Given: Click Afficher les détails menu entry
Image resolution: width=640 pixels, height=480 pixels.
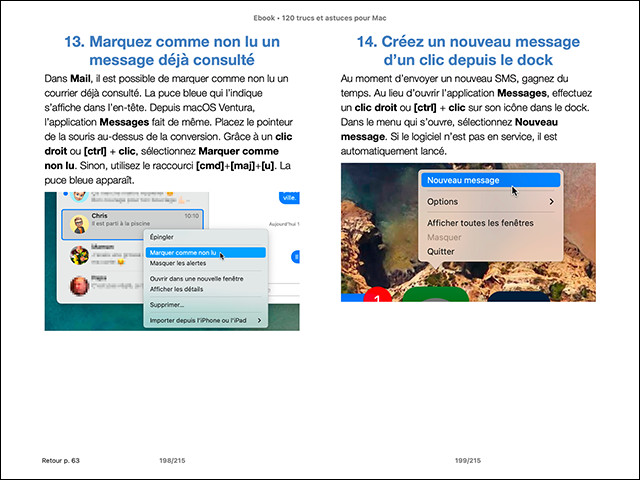Looking at the screenshot, I should 175,289.
